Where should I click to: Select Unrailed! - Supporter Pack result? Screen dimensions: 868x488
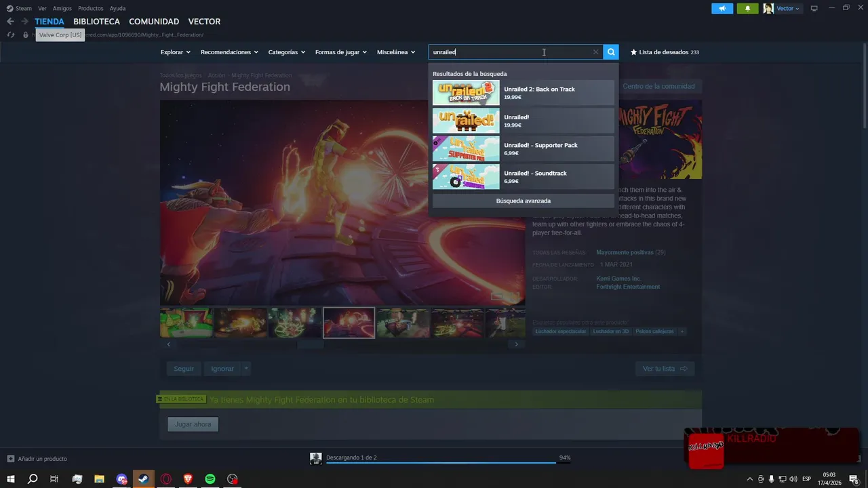point(524,149)
